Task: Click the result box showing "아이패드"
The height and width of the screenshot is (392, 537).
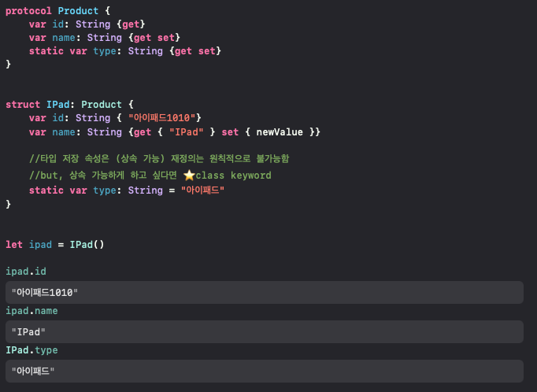Action: pos(265,371)
